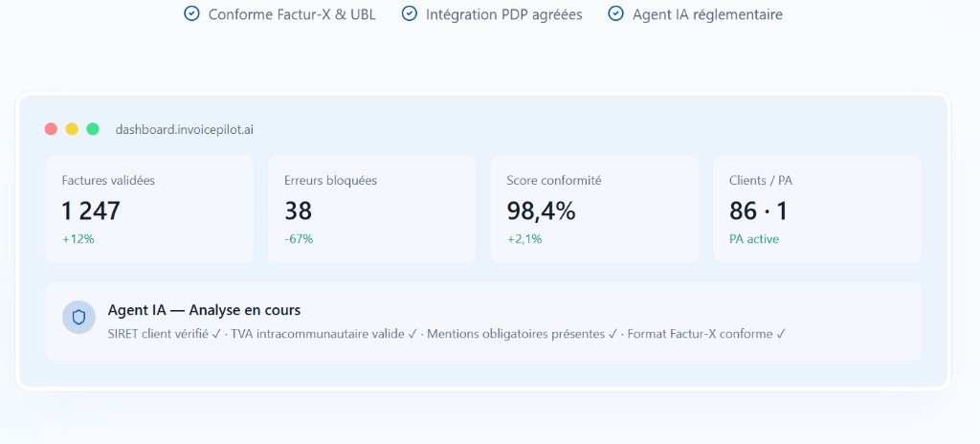This screenshot has width=980, height=444.
Task: Click the red dot in the mock window
Action: point(52,129)
